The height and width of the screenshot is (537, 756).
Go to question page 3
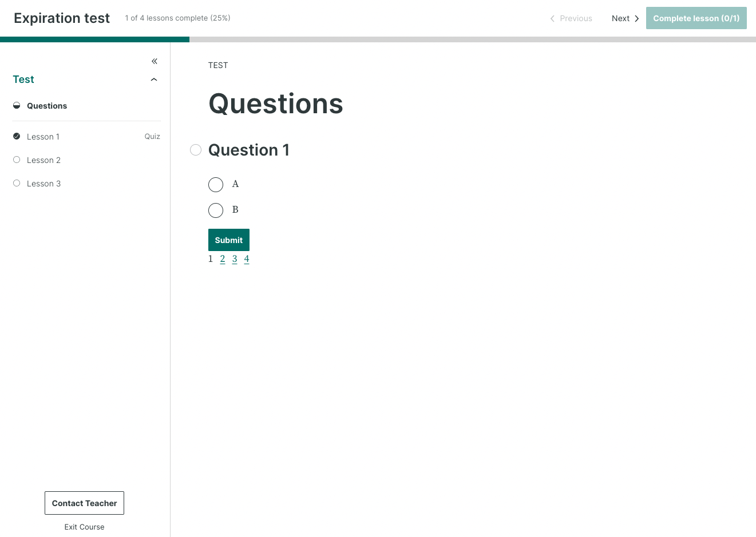click(x=235, y=259)
